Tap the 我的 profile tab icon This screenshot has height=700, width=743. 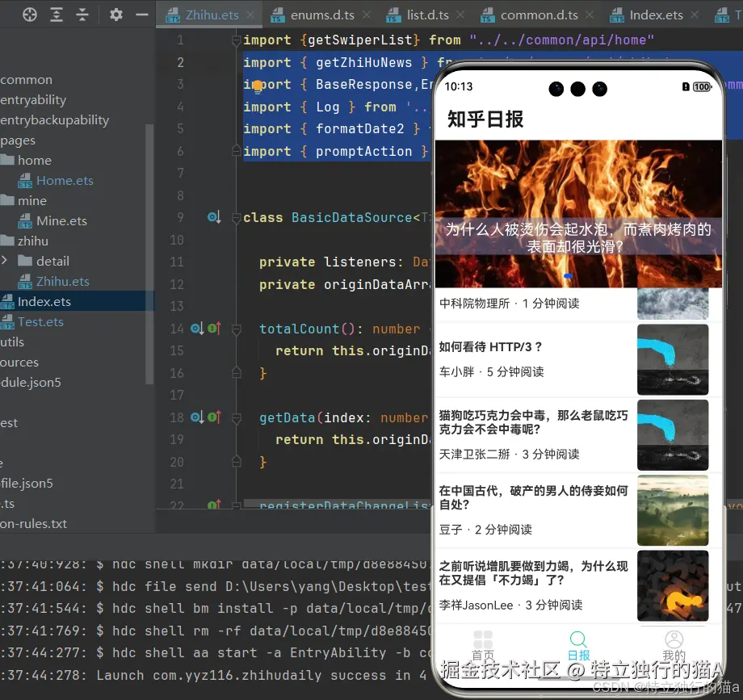(x=674, y=639)
